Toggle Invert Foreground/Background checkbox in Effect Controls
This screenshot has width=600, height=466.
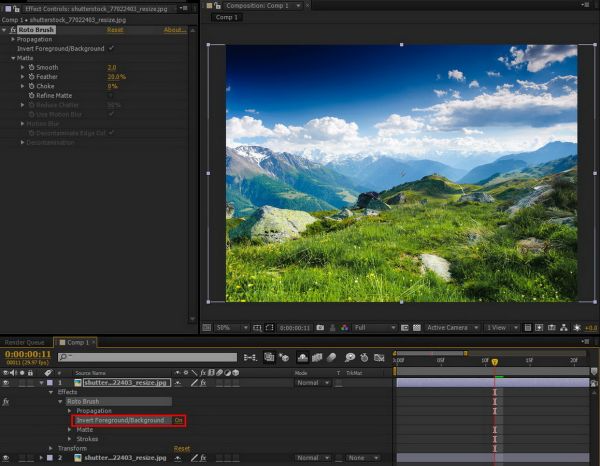111,48
